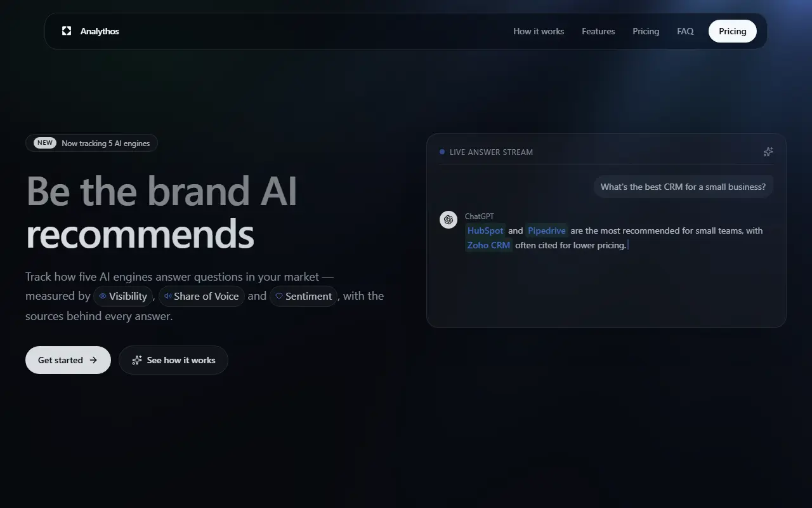Screen dimensions: 812x508
Task: Click the "Be the brand AI recommends" headline
Action: click(161, 212)
